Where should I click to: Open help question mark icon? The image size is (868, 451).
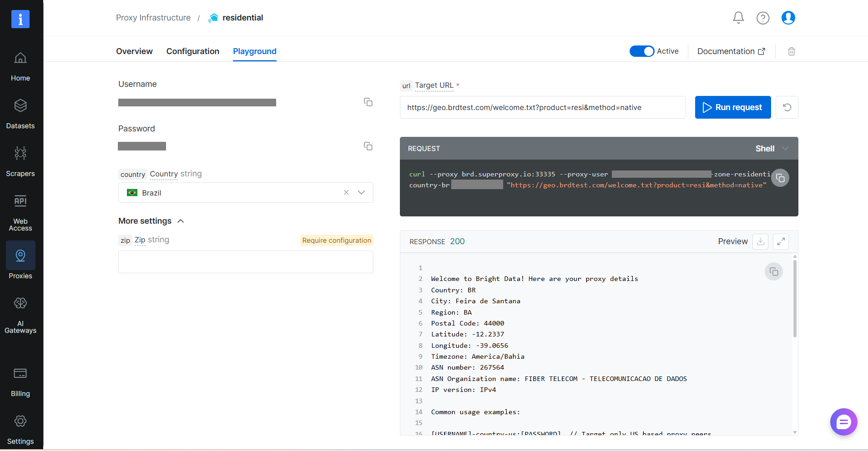(763, 18)
